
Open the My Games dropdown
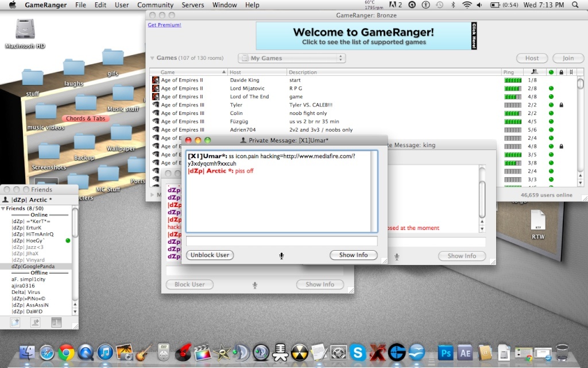point(292,58)
